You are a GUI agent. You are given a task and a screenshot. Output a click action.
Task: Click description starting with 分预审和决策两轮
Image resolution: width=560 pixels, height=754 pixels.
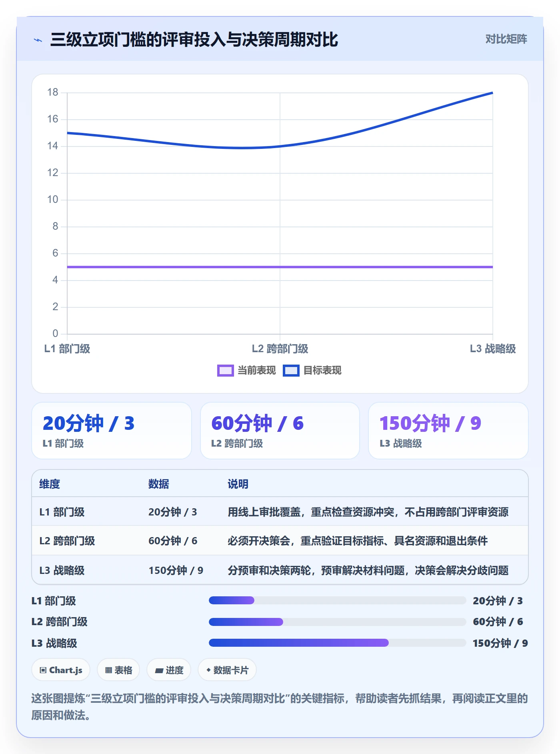pos(368,570)
